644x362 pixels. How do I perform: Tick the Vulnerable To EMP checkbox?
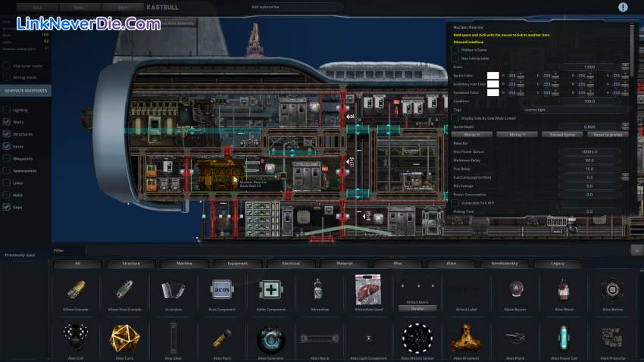[x=455, y=203]
